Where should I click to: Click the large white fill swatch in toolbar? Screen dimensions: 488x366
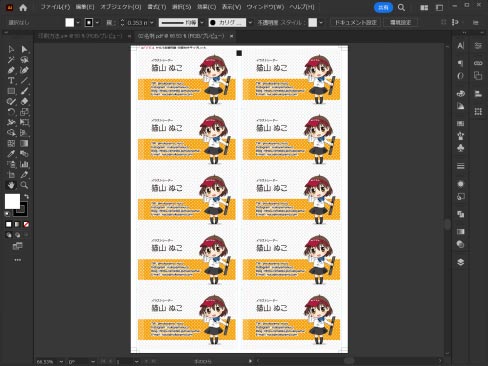(12, 202)
